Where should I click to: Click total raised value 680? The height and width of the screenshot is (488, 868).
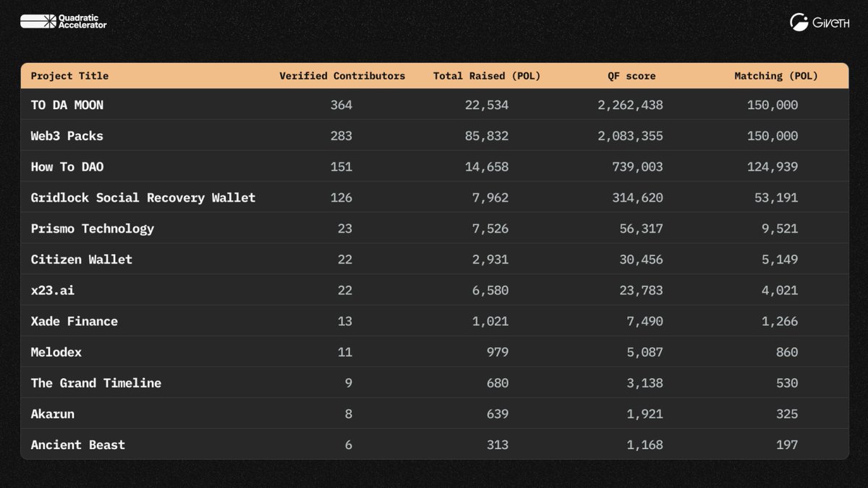point(498,383)
